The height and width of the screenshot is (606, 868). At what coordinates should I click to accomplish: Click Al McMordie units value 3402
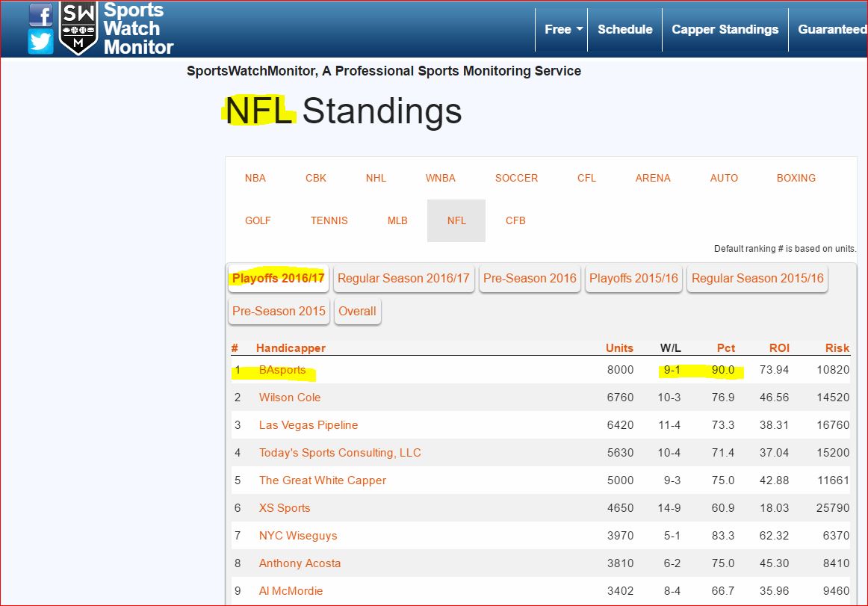[620, 591]
